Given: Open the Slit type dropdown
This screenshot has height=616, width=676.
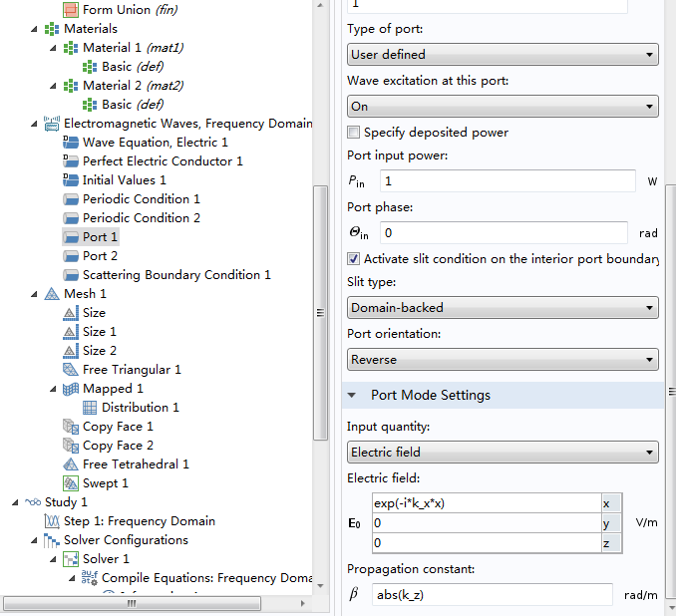Looking at the screenshot, I should (503, 308).
